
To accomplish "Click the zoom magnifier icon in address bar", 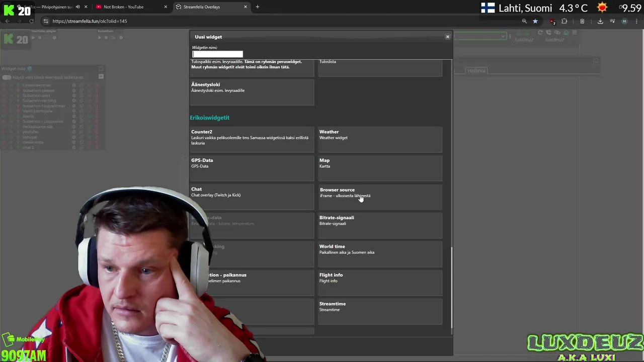I will point(524,21).
